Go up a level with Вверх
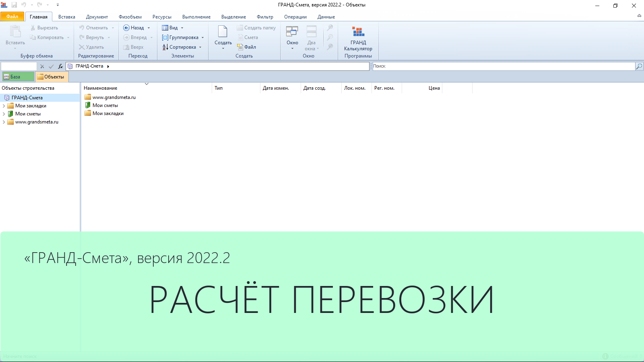Image resolution: width=644 pixels, height=362 pixels. [x=134, y=47]
